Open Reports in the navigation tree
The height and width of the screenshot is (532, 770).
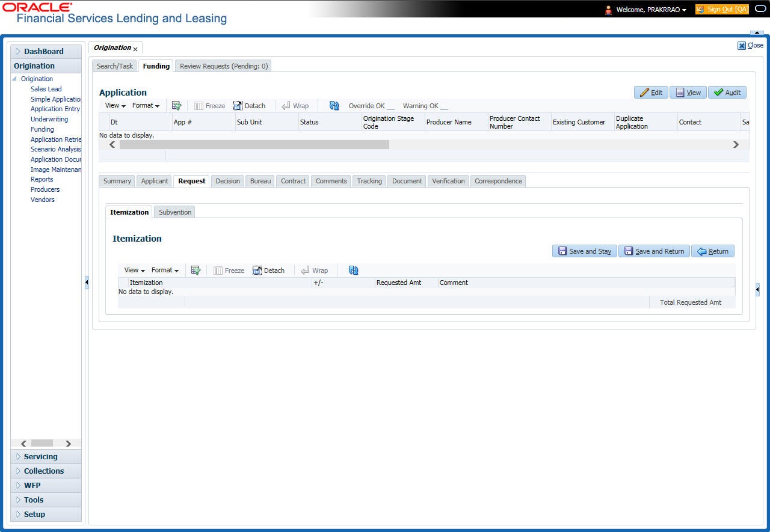pyautogui.click(x=42, y=179)
